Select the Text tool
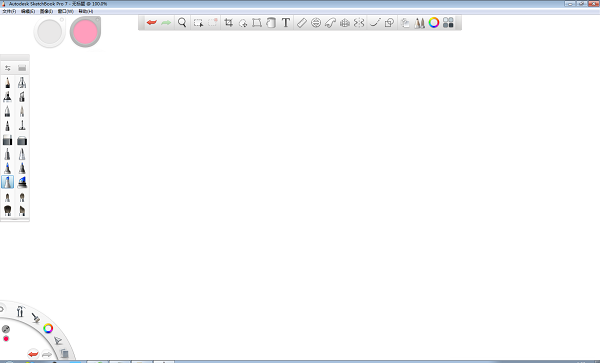 coord(285,23)
